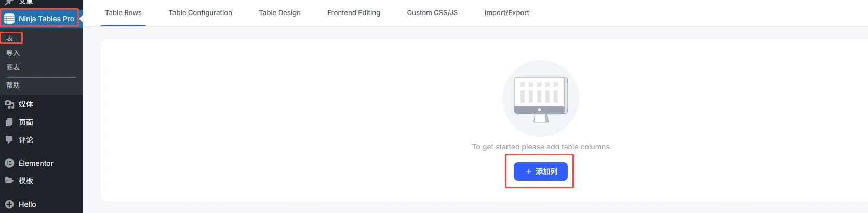
Task: Click the 页面 (Pages) icon
Action: click(x=9, y=122)
